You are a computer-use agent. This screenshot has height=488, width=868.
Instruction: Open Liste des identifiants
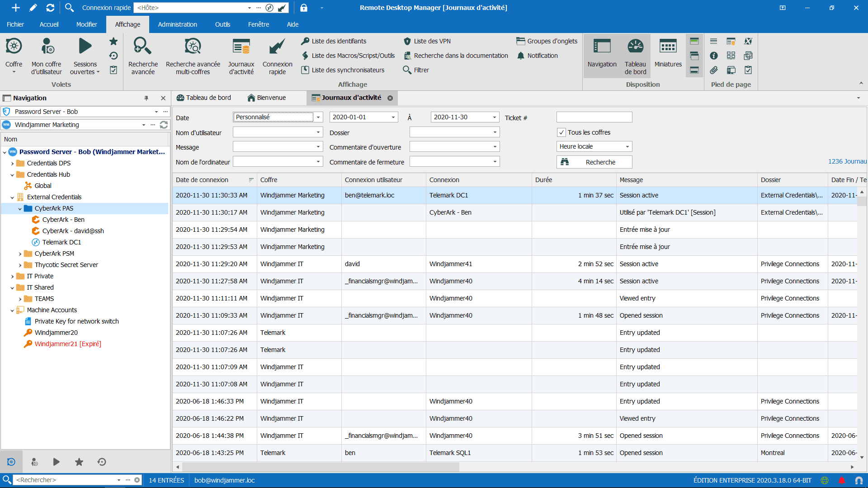[x=334, y=41]
